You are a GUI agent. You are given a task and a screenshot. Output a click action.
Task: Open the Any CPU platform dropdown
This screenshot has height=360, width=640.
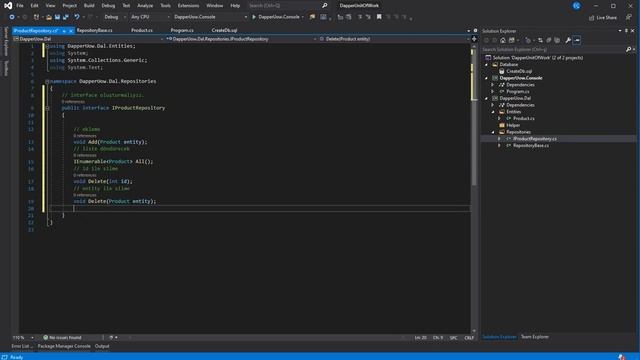[150, 17]
